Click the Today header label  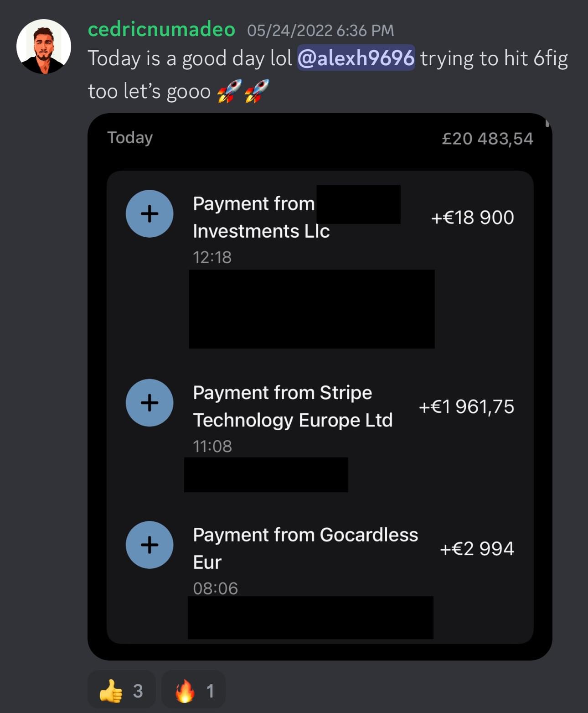(130, 138)
